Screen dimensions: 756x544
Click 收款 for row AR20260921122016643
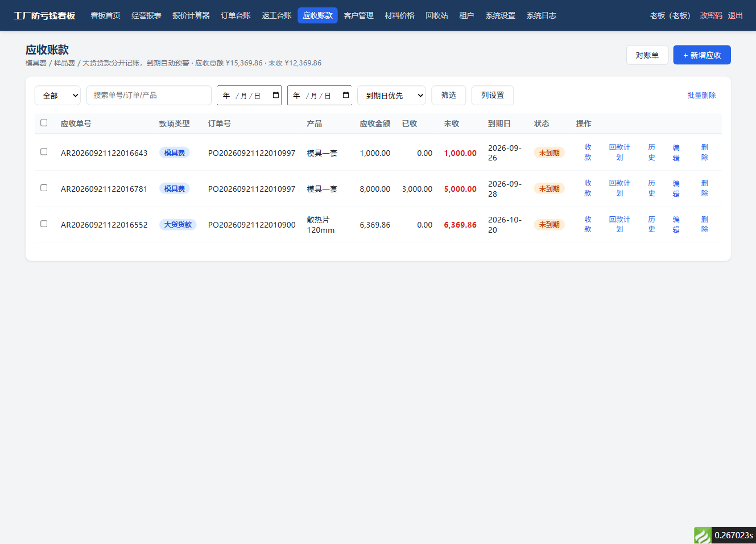588,153
